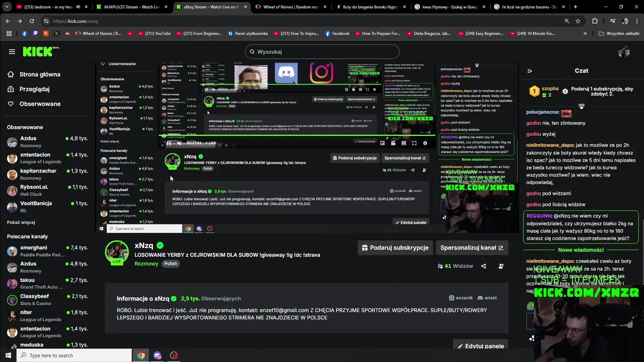Image resolution: width=644 pixels, height=362 pixels.
Task: Open recommended channel Classybeef
Action: (48, 299)
